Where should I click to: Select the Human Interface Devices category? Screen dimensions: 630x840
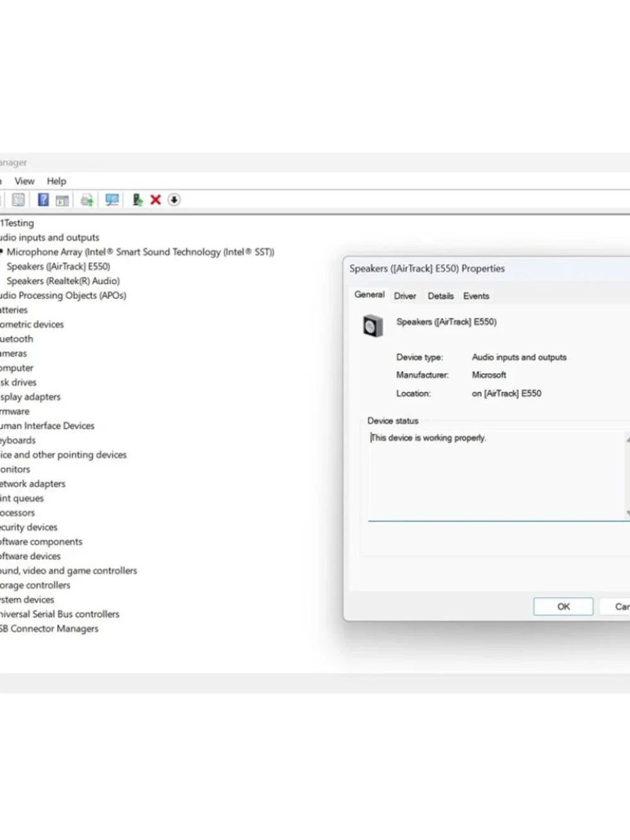(47, 426)
